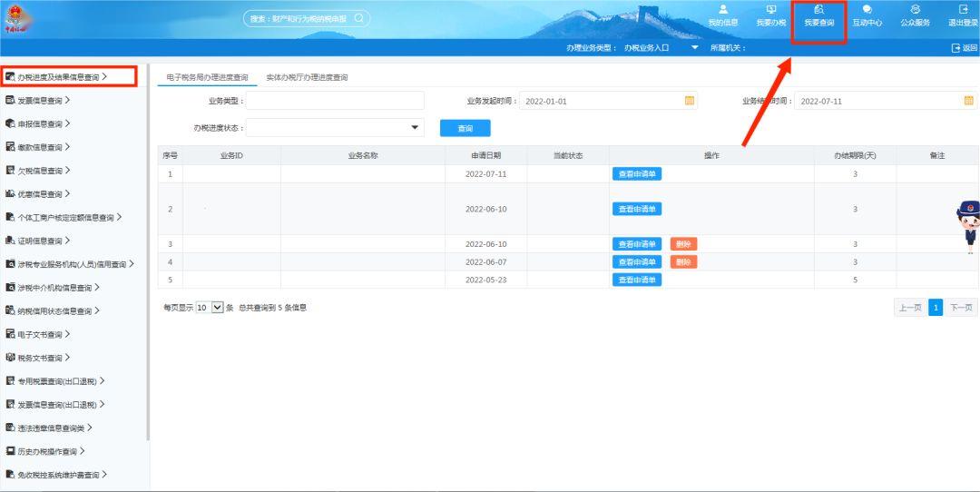The image size is (980, 492).
Task: Click the cartoon tax officer mascot
Action: (969, 226)
